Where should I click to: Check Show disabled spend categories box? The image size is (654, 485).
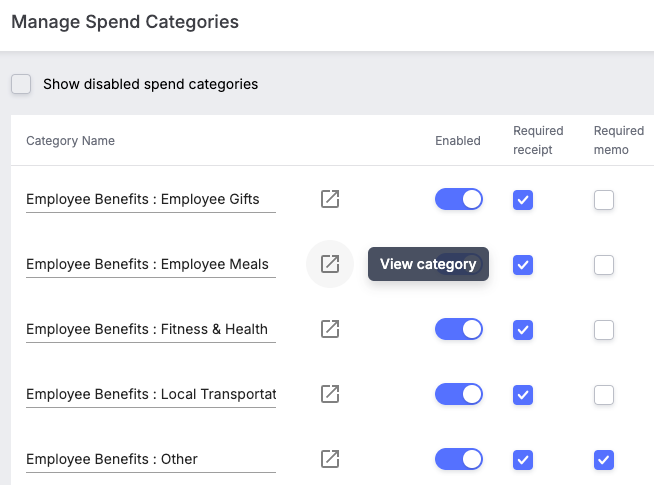[21, 84]
